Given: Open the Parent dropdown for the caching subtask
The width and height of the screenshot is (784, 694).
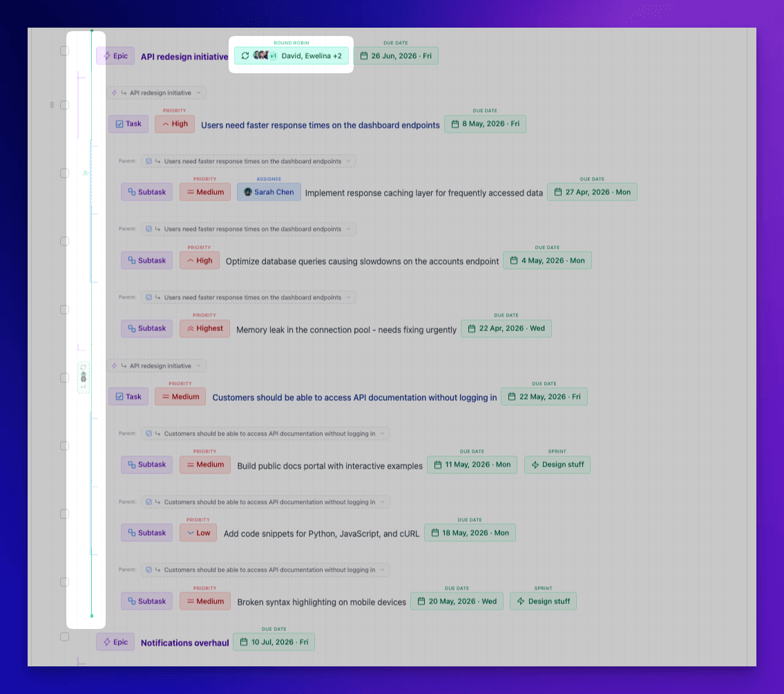Looking at the screenshot, I should coord(249,160).
